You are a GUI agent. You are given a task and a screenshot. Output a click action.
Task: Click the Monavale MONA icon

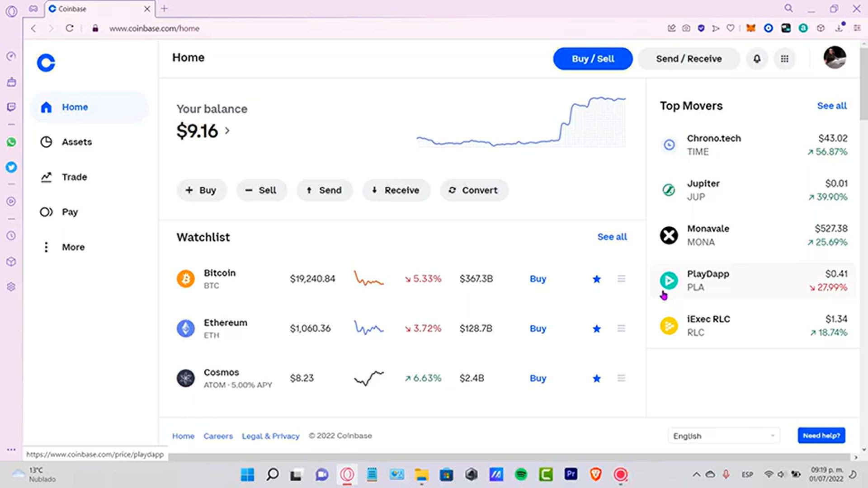(669, 235)
